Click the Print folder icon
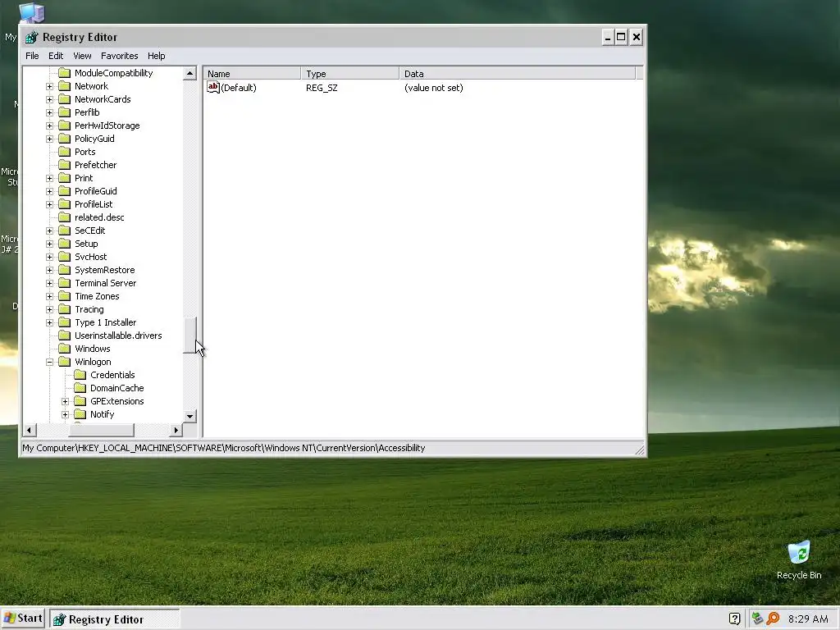This screenshot has width=840, height=630. coord(64,178)
